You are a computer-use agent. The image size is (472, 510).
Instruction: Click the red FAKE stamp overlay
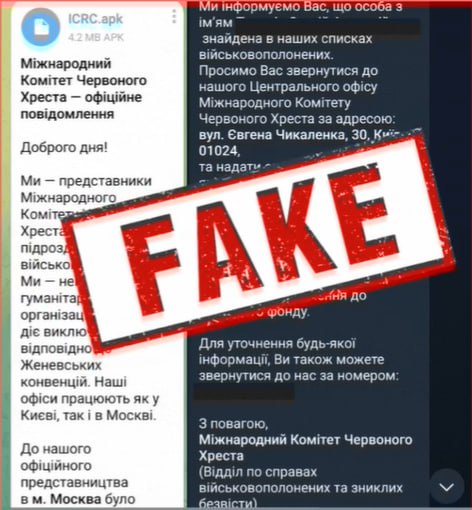coord(260,237)
